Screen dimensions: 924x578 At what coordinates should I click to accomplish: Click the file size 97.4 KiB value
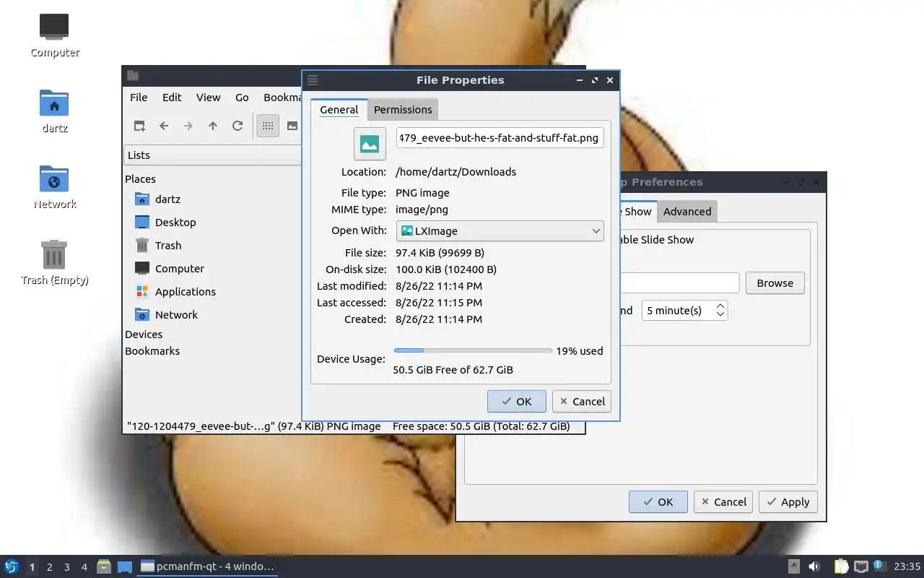click(x=440, y=253)
